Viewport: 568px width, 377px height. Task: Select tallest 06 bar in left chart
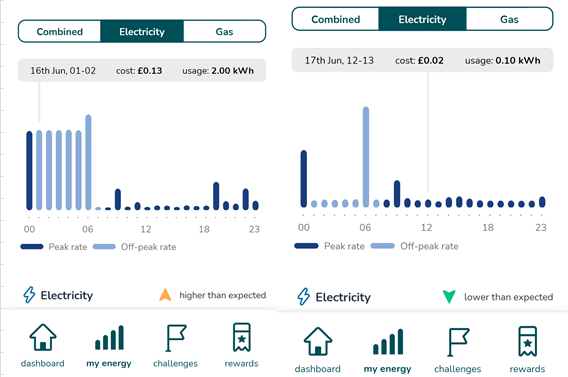click(88, 162)
